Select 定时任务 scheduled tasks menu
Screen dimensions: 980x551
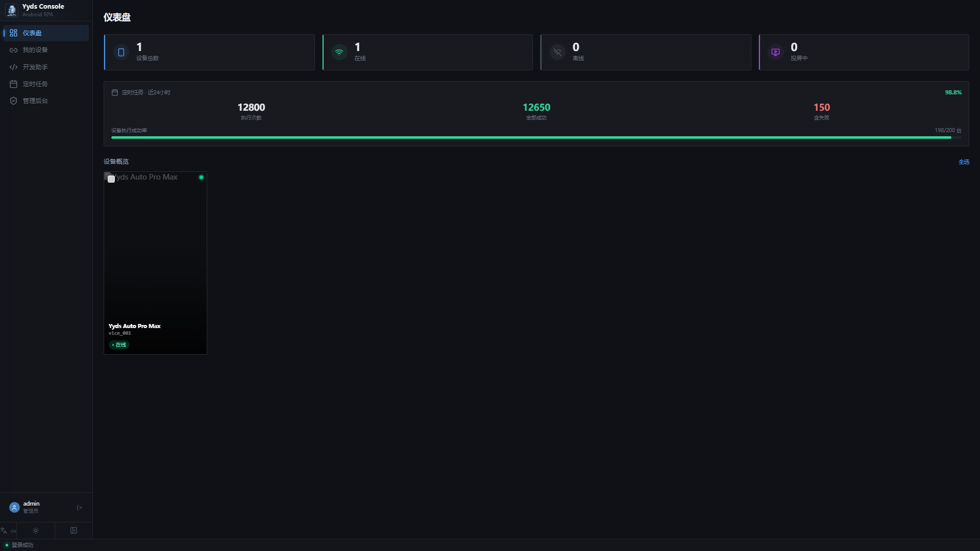click(x=46, y=84)
